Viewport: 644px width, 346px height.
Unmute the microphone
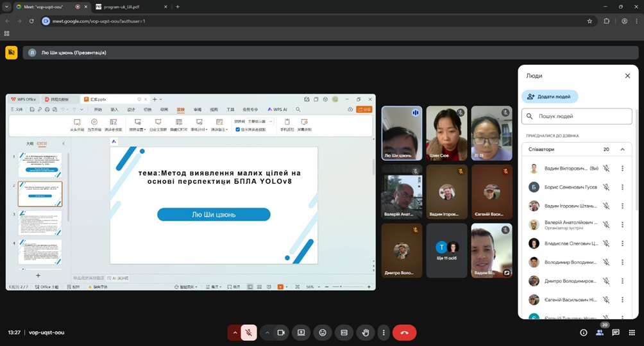(249, 333)
